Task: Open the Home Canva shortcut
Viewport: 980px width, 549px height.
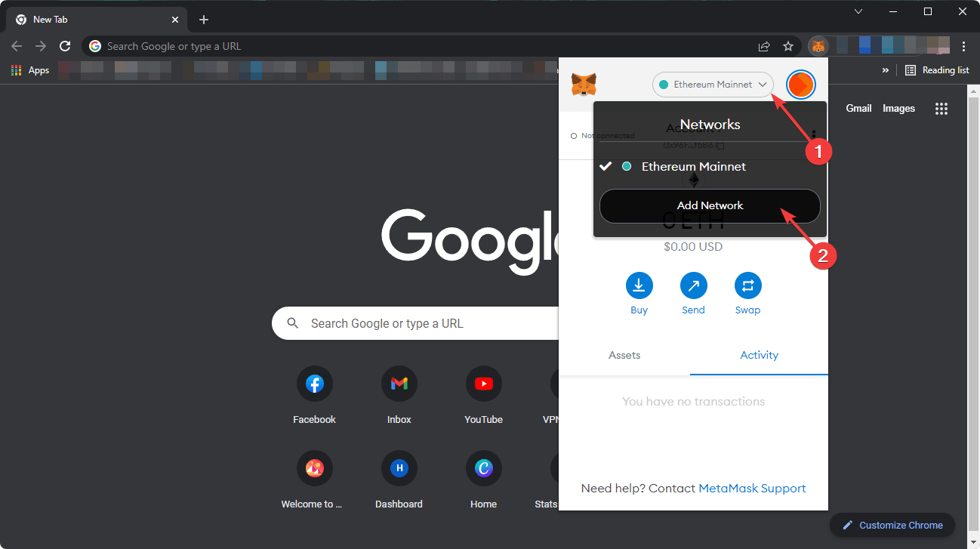Action: 484,481
